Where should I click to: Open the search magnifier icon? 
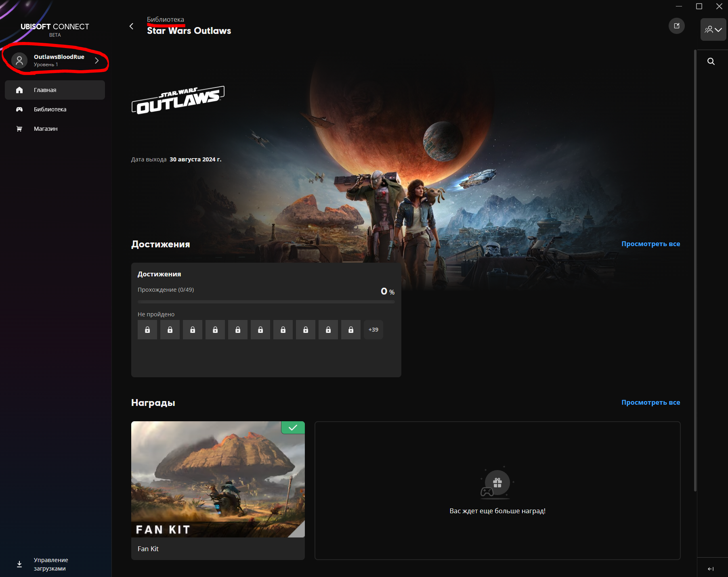pyautogui.click(x=711, y=61)
